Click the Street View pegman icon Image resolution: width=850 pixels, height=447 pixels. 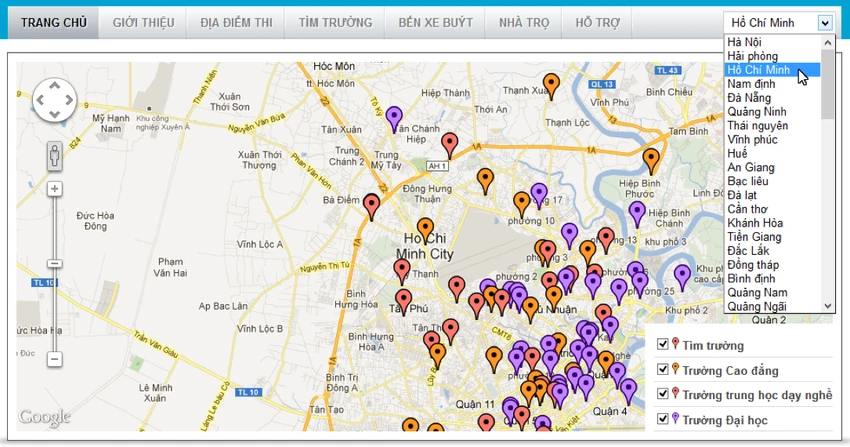coord(54,156)
